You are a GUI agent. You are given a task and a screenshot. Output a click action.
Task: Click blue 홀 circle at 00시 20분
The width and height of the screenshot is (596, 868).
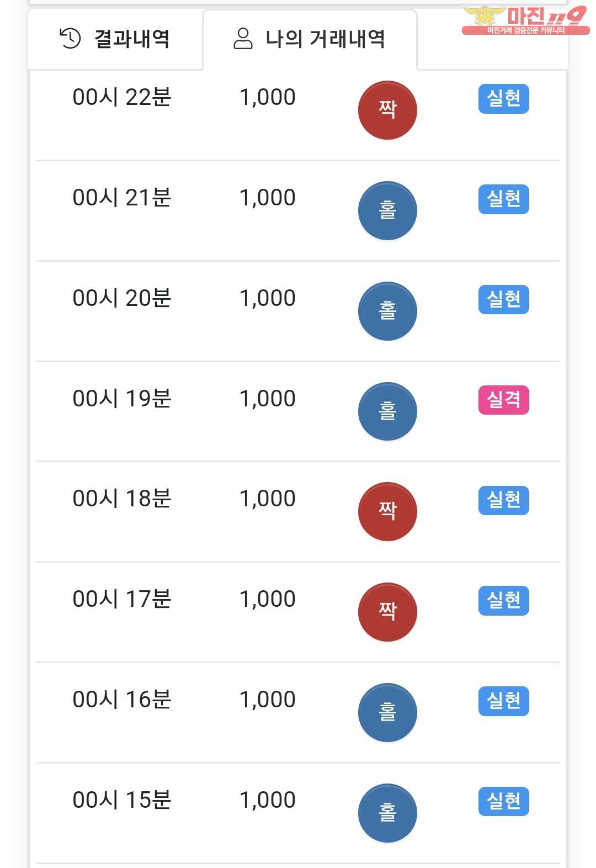387,311
